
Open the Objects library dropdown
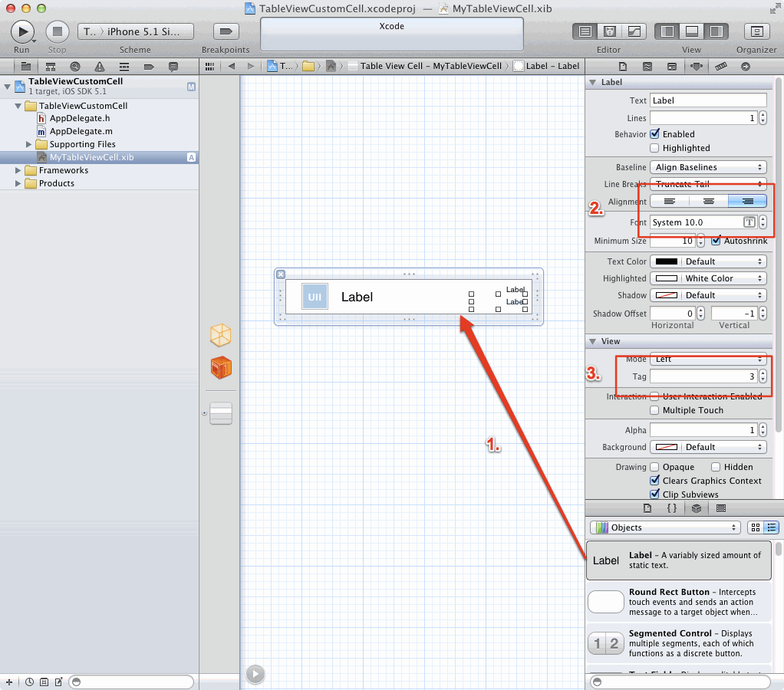click(x=664, y=527)
